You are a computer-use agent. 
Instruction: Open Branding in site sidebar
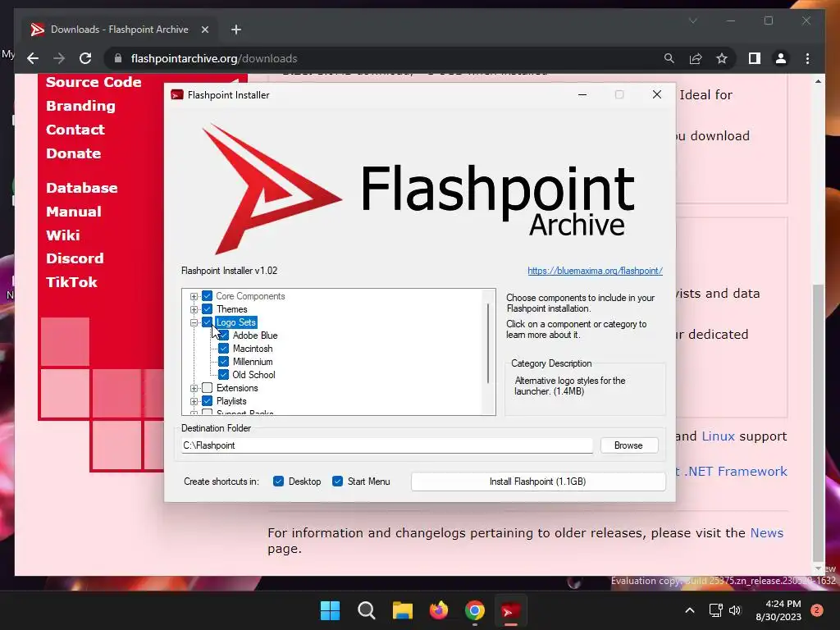point(80,106)
